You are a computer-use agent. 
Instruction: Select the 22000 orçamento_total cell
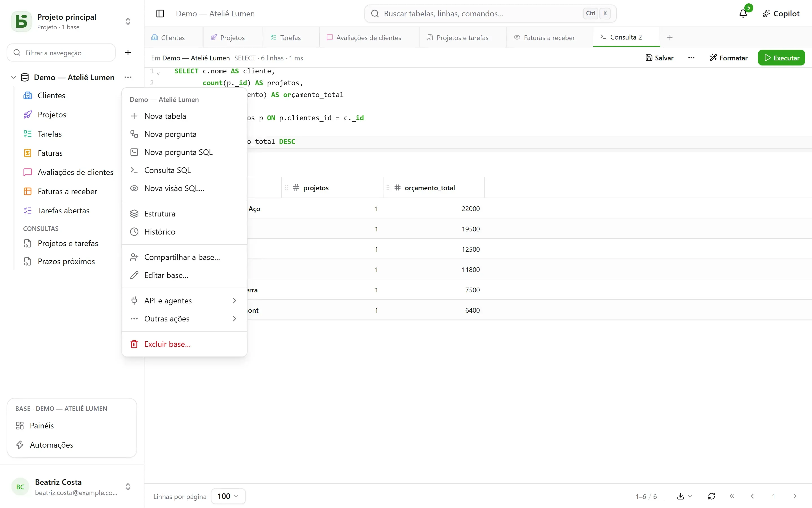pyautogui.click(x=434, y=208)
